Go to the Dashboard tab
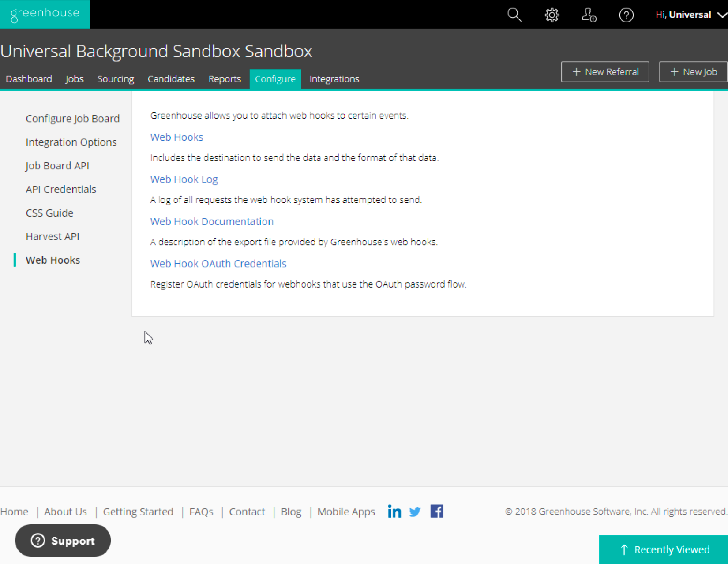This screenshot has width=728, height=564. (x=29, y=79)
